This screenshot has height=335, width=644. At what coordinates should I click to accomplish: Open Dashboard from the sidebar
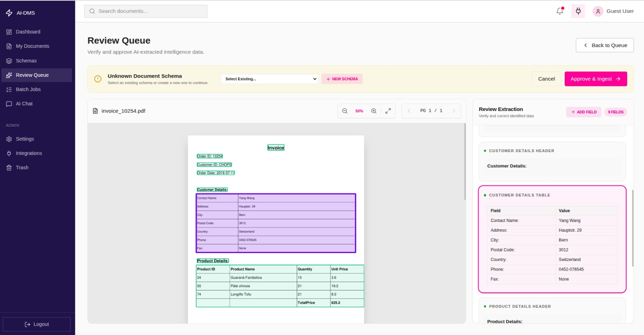click(x=37, y=32)
